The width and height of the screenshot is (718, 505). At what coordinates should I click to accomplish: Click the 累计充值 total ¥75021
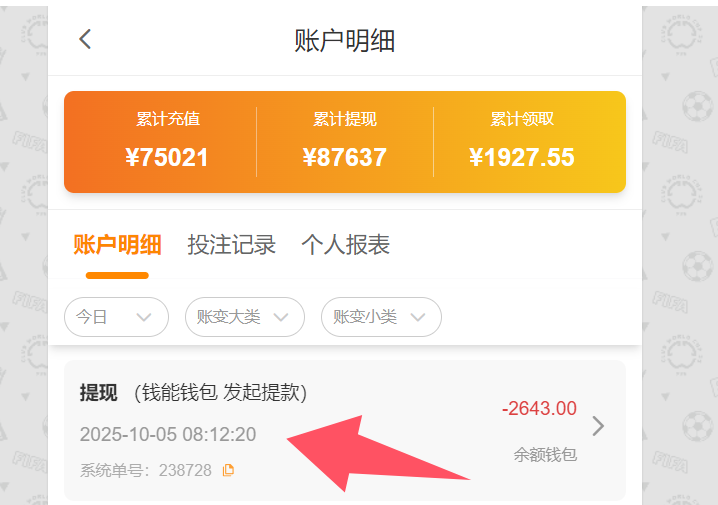click(x=168, y=157)
